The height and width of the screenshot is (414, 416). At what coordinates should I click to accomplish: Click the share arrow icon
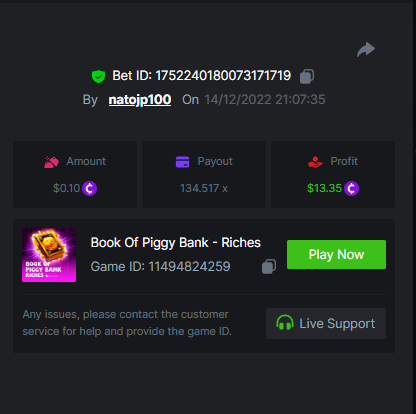point(366,50)
